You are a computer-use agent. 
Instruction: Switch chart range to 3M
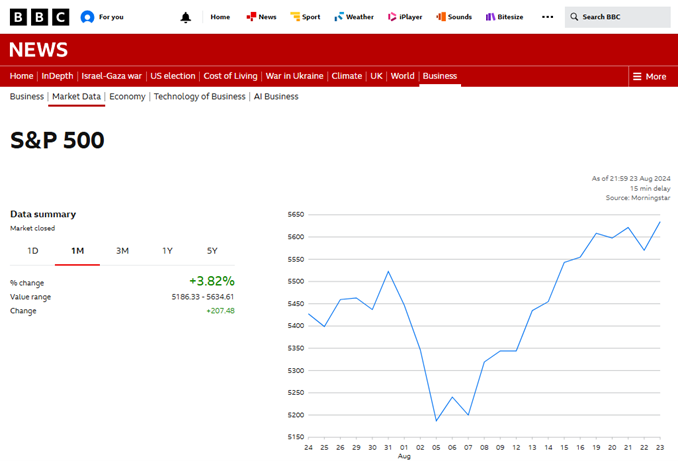122,251
